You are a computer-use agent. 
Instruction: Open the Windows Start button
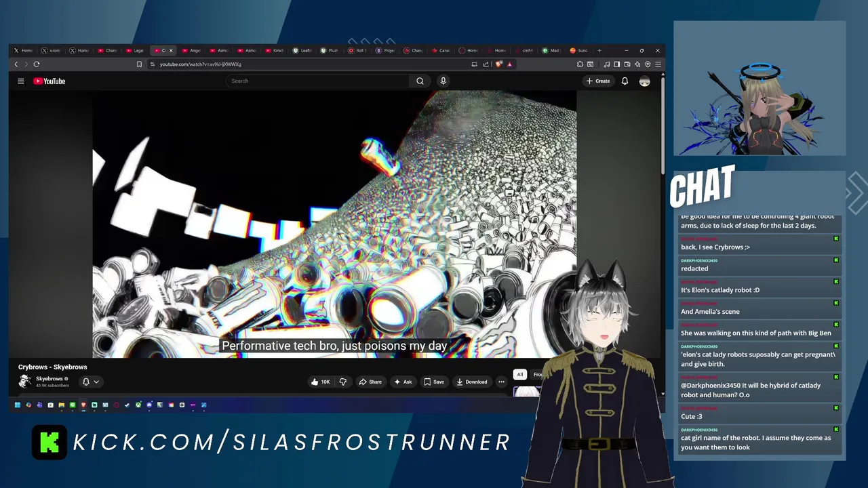pyautogui.click(x=18, y=405)
